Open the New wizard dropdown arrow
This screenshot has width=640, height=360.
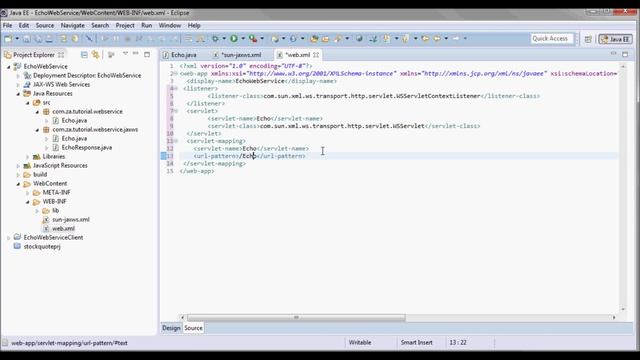pyautogui.click(x=17, y=39)
